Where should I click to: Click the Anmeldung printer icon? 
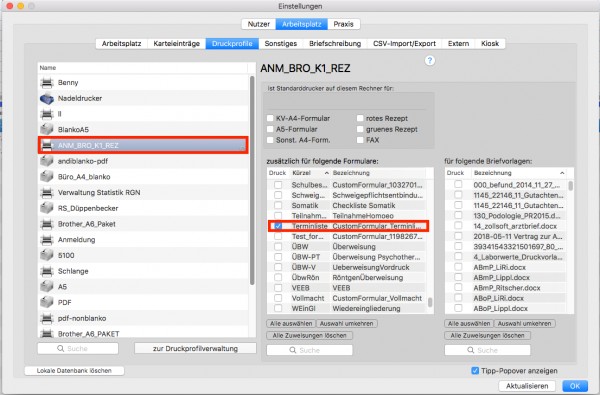click(47, 240)
